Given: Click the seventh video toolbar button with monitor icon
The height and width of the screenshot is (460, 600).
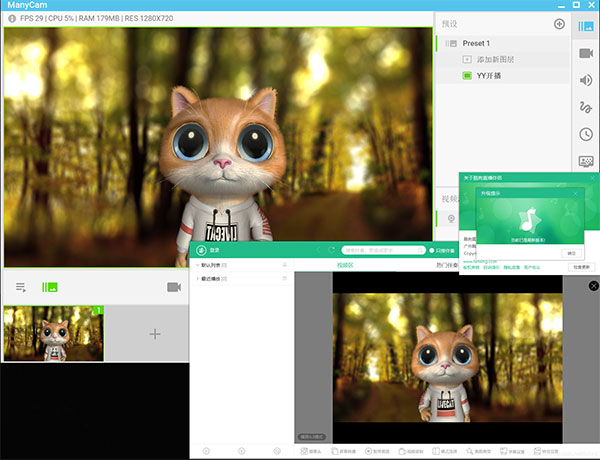Looking at the screenshot, I should click(x=512, y=452).
